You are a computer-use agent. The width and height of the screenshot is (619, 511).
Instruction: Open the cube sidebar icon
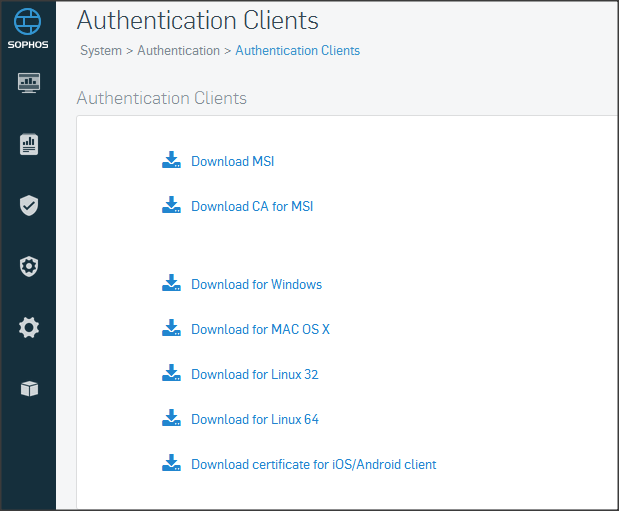coord(29,389)
